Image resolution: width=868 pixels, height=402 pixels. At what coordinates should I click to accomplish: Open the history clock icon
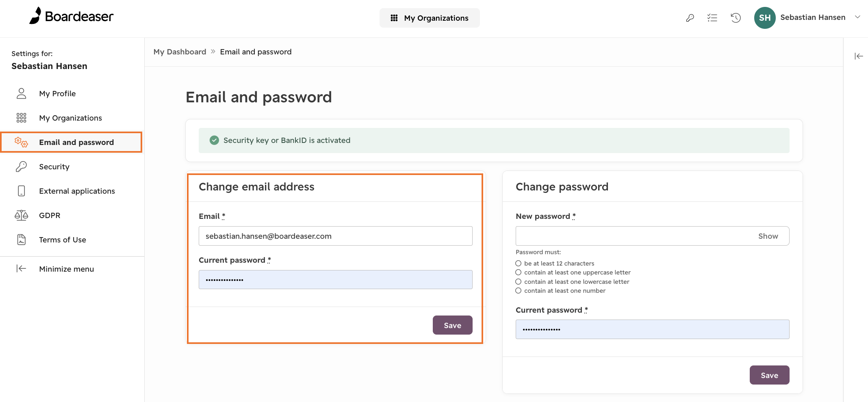coord(736,18)
